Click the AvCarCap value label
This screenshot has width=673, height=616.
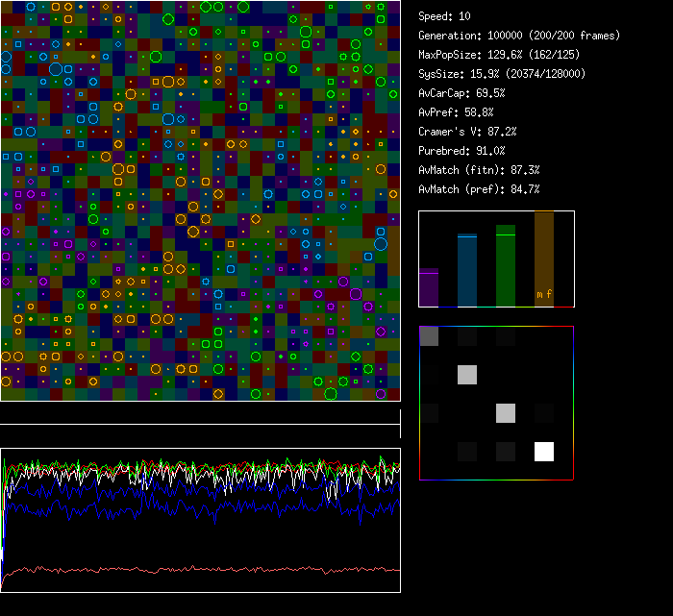click(461, 93)
